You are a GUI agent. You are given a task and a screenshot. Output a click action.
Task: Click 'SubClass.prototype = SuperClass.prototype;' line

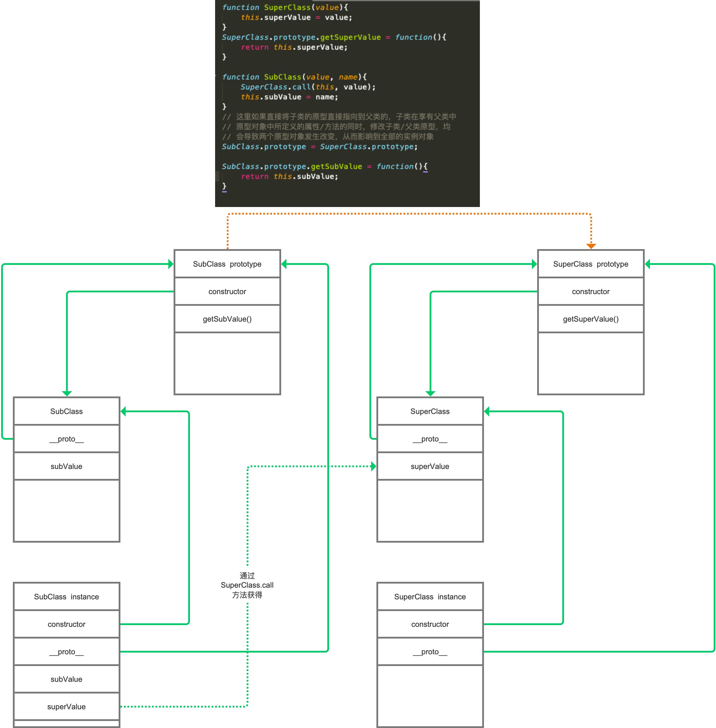coord(320,146)
